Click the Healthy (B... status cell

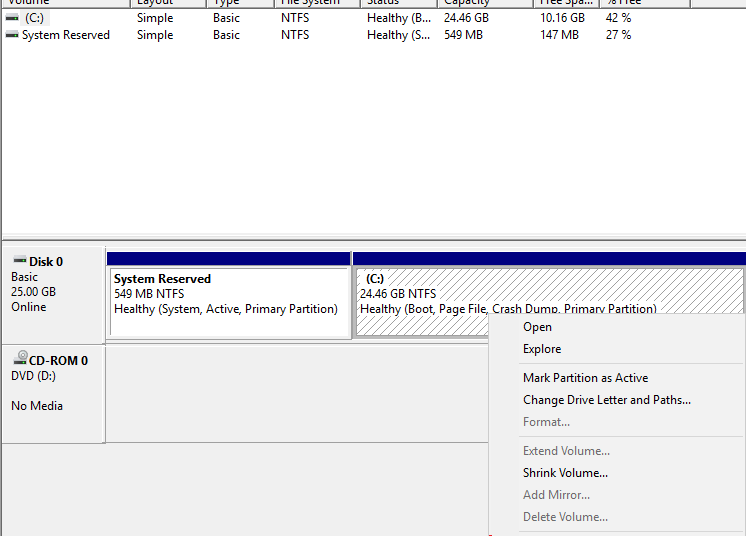pyautogui.click(x=399, y=18)
